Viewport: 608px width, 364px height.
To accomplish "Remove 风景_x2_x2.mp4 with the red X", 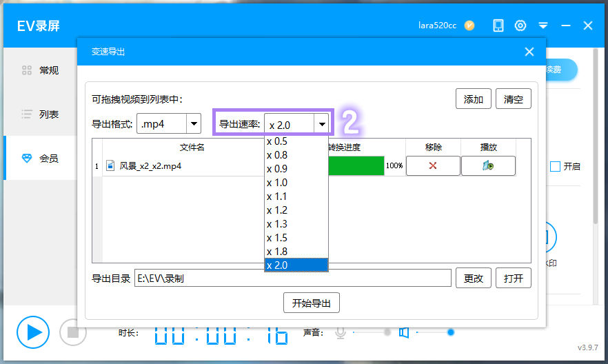I will [433, 166].
